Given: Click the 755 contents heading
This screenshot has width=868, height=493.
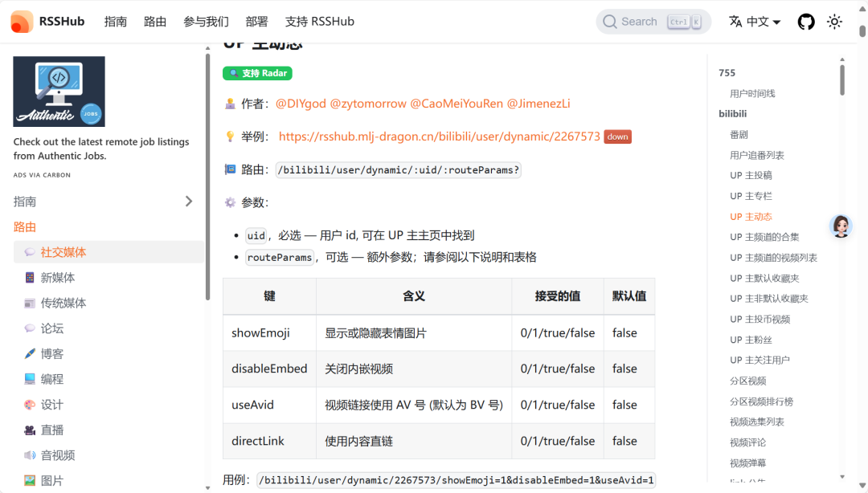Looking at the screenshot, I should pos(727,73).
